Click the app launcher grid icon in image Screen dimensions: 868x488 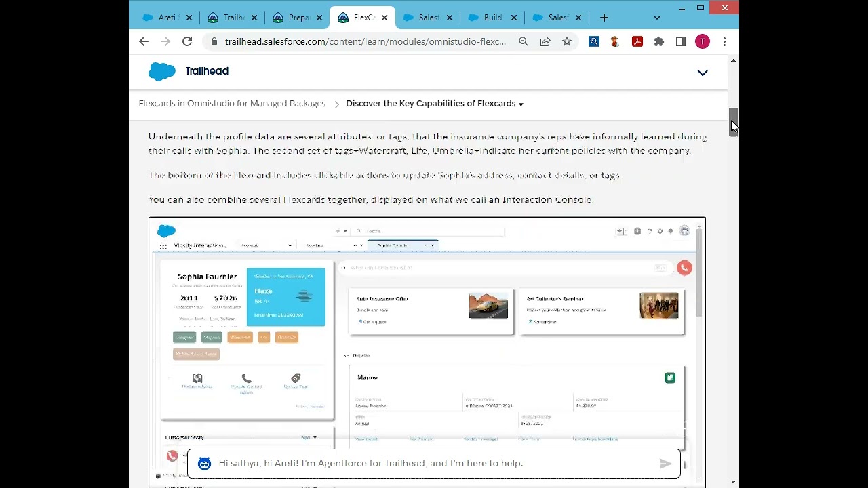163,245
